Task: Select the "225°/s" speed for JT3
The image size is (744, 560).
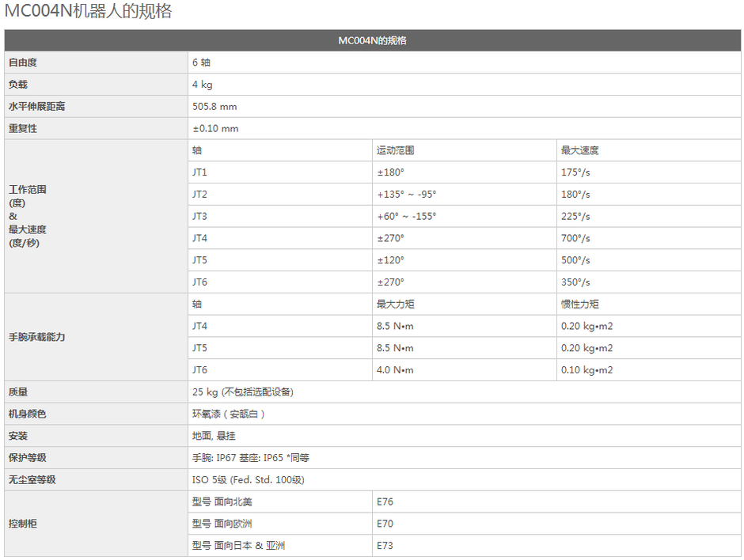Action: (x=575, y=216)
